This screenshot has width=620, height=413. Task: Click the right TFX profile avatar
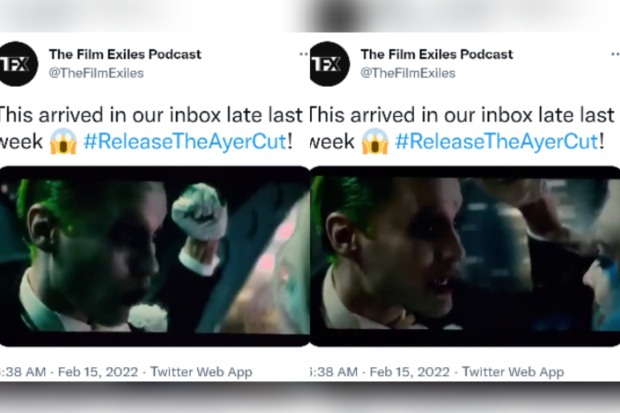[330, 64]
